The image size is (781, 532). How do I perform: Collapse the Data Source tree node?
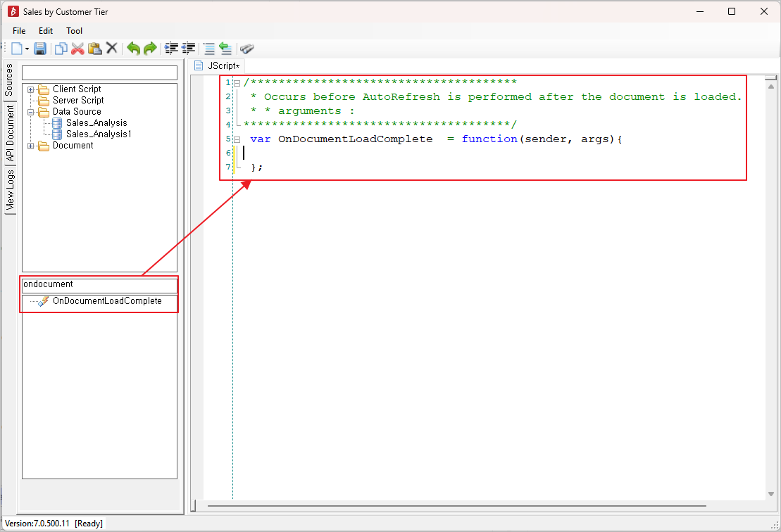[31, 112]
